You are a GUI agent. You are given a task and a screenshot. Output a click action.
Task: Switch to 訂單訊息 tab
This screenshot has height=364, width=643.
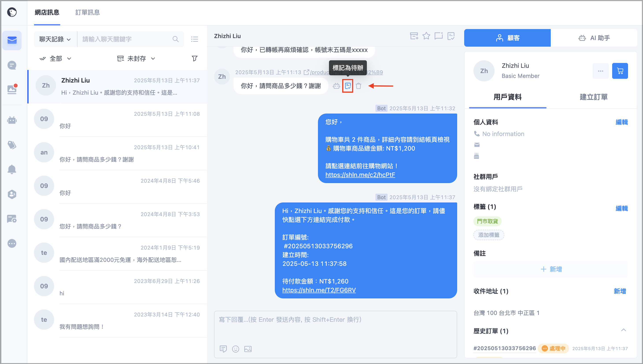click(88, 12)
